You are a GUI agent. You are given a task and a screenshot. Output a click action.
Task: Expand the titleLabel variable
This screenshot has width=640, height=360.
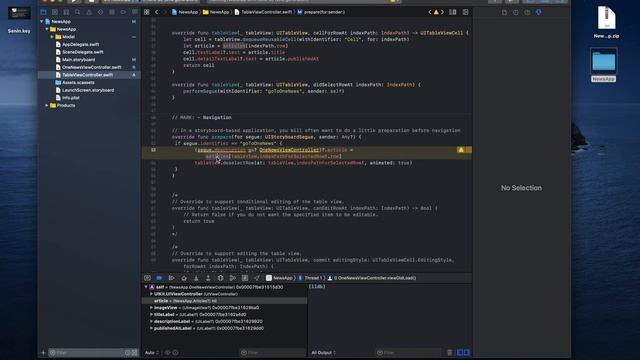pos(151,315)
